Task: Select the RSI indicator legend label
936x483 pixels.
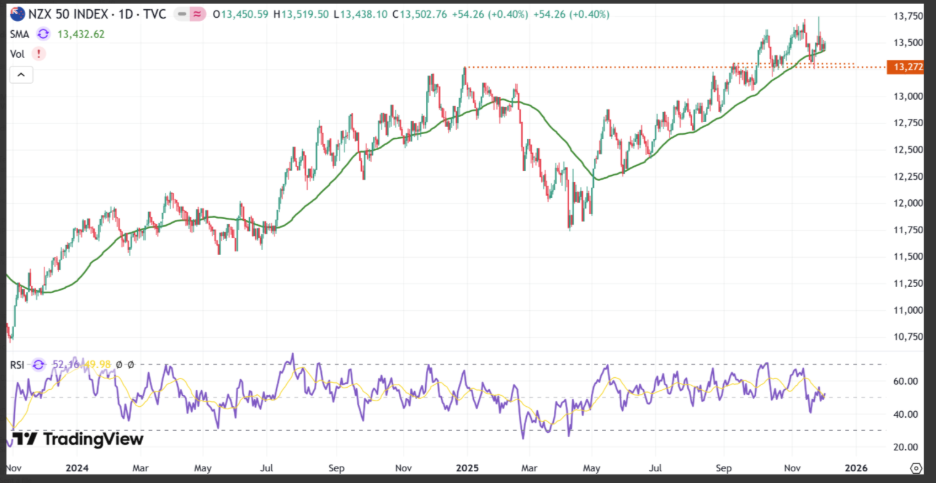Action: click(x=17, y=364)
